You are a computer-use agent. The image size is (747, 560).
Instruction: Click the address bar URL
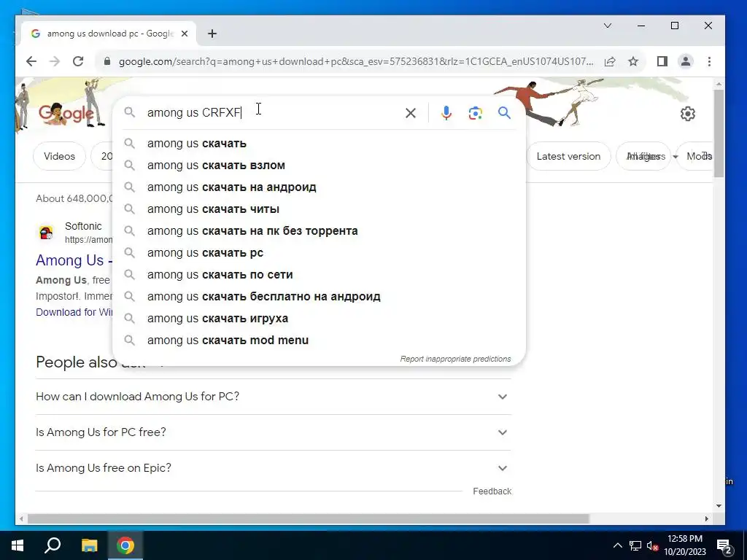355,61
